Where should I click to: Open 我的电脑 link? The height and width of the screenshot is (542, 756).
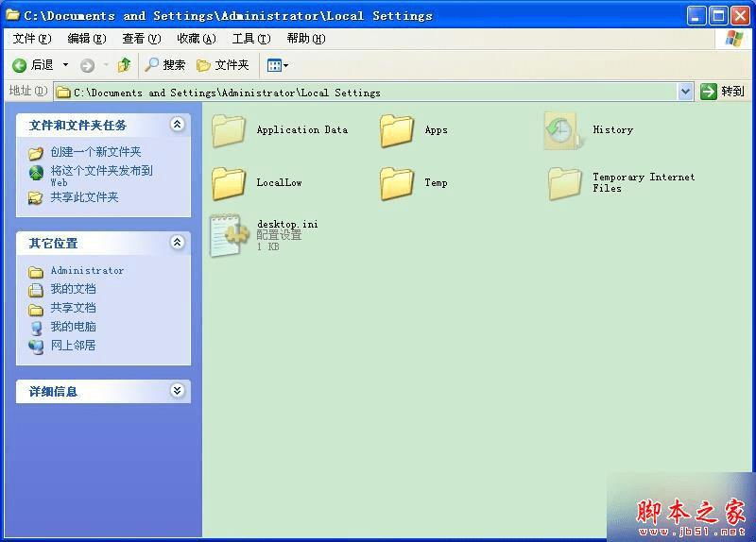click(x=74, y=326)
